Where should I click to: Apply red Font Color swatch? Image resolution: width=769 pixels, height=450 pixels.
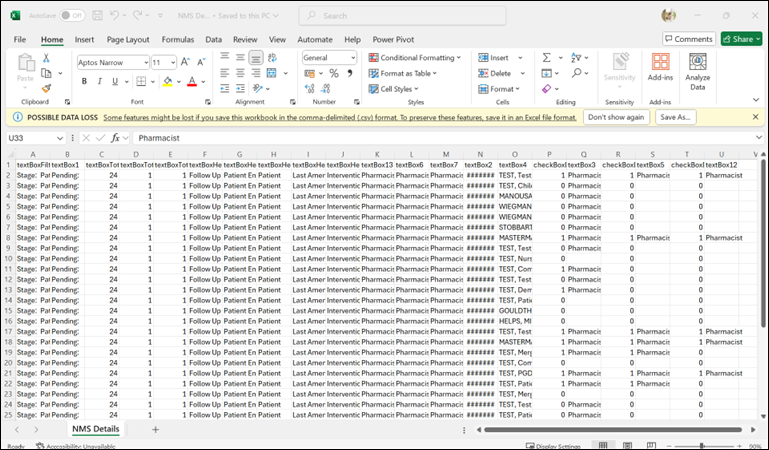pyautogui.click(x=192, y=81)
